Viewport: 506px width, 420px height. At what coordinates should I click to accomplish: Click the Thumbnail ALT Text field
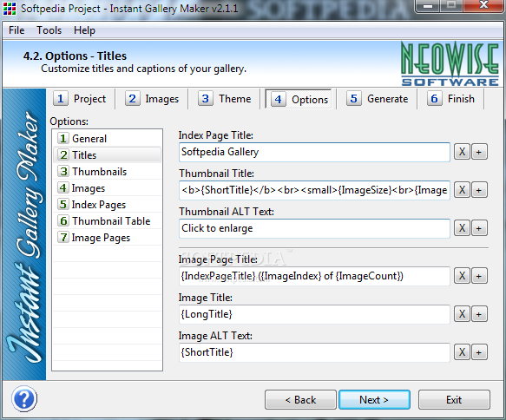[314, 228]
